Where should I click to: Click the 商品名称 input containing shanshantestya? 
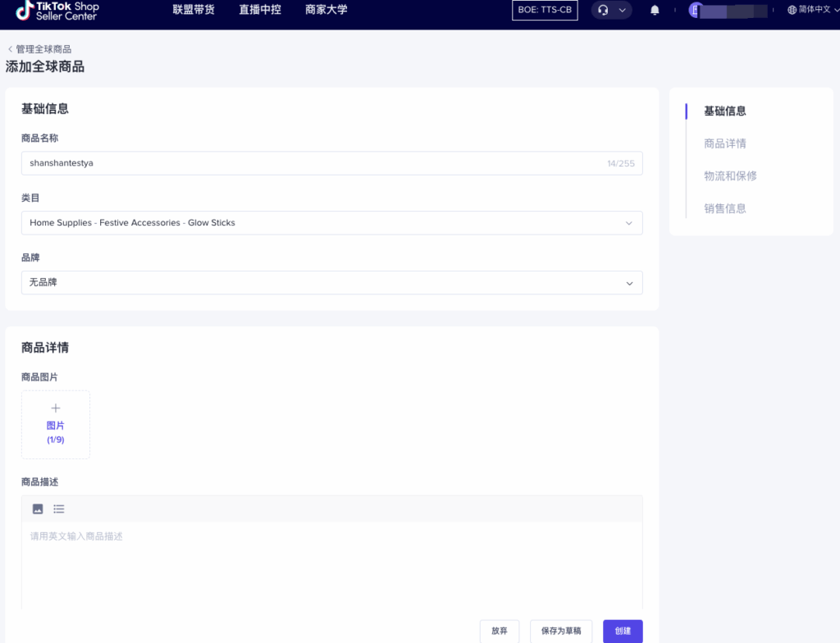[331, 163]
